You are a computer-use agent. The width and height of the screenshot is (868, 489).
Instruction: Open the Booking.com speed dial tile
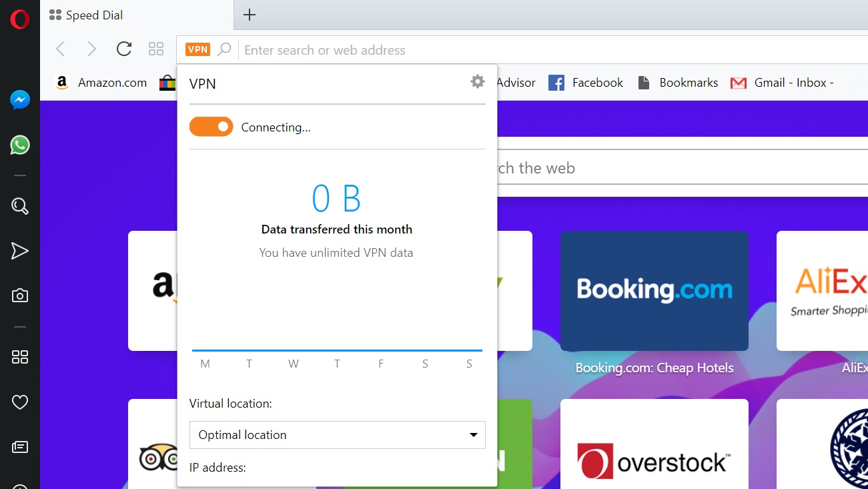655,290
